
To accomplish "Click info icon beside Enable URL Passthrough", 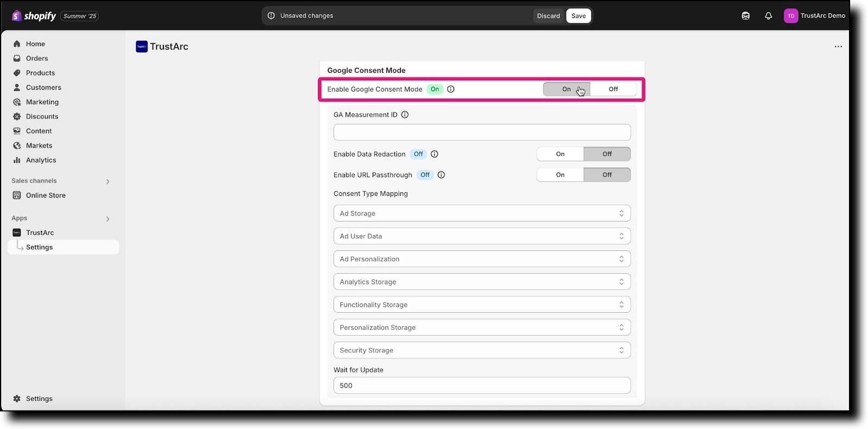I will click(x=441, y=175).
